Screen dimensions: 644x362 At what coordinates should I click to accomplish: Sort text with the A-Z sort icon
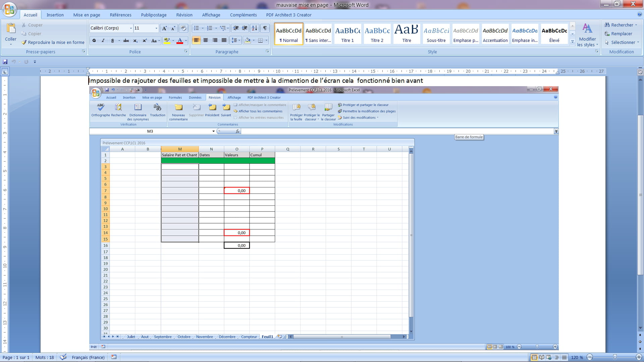(x=255, y=28)
